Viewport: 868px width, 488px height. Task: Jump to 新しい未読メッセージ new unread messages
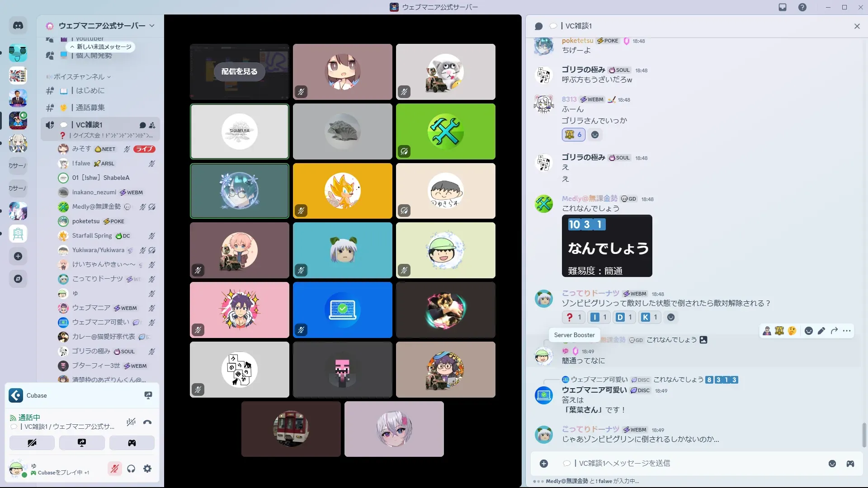click(101, 47)
